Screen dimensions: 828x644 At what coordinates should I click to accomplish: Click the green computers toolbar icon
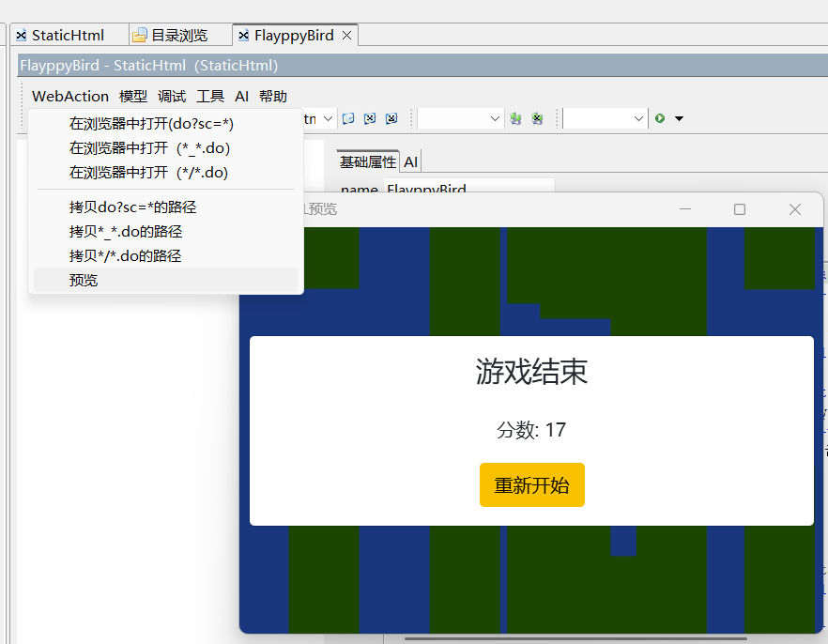coord(515,118)
